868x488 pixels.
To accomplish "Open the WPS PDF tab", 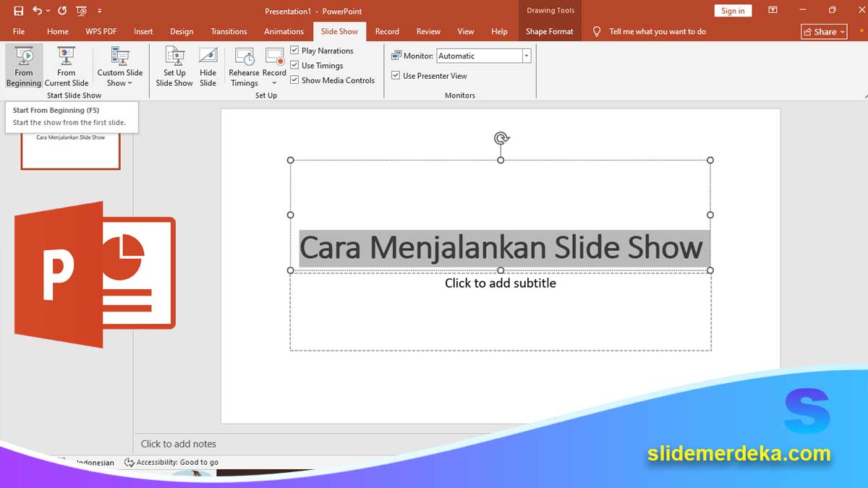I will (x=101, y=31).
